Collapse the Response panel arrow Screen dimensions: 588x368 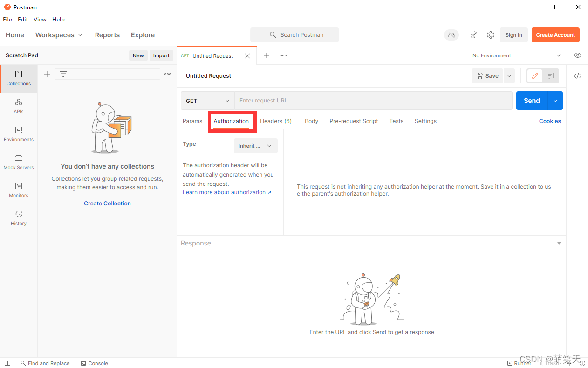(559, 244)
